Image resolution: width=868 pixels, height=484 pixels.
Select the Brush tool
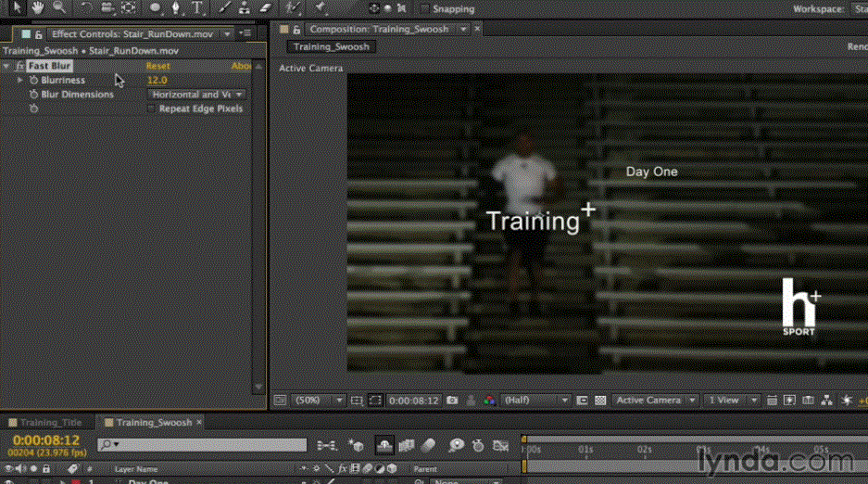point(224,7)
